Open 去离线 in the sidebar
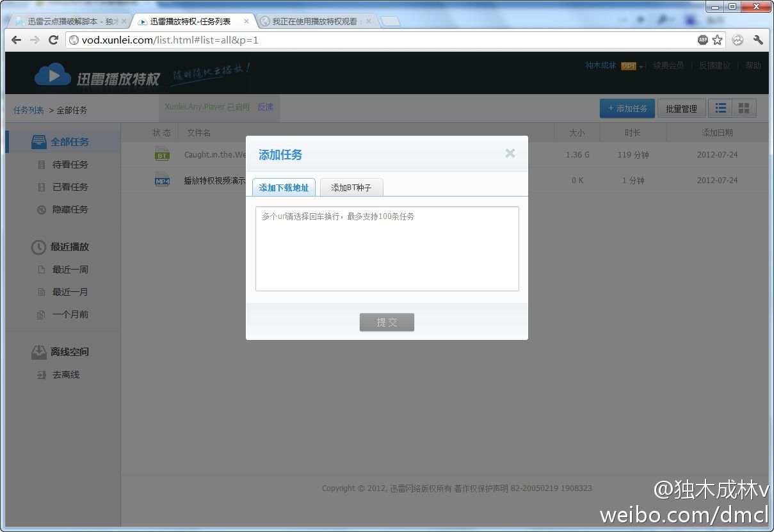The height and width of the screenshot is (532, 774). pyautogui.click(x=65, y=375)
